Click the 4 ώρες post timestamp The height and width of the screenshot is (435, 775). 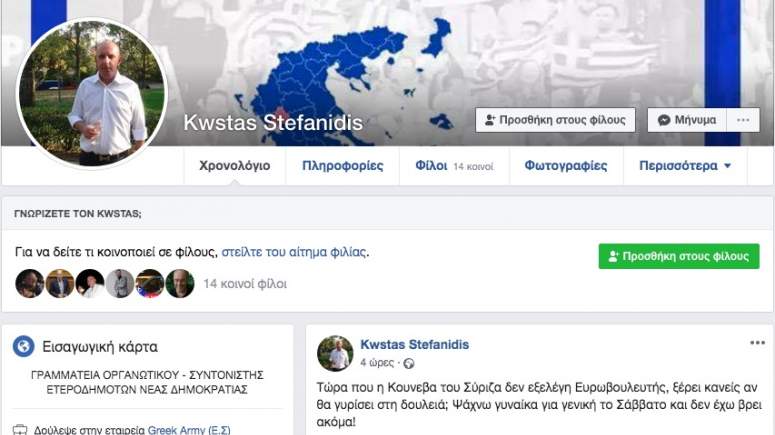[x=377, y=363]
